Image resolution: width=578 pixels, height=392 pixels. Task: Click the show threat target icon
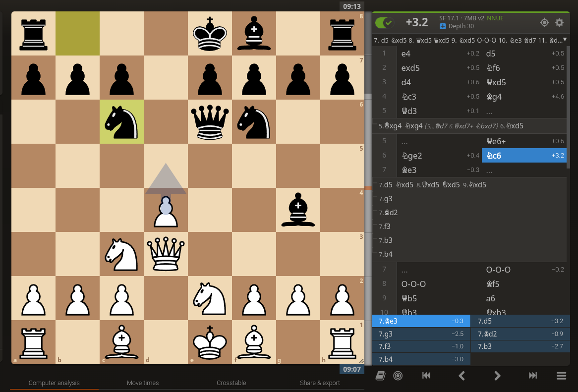[x=544, y=22]
